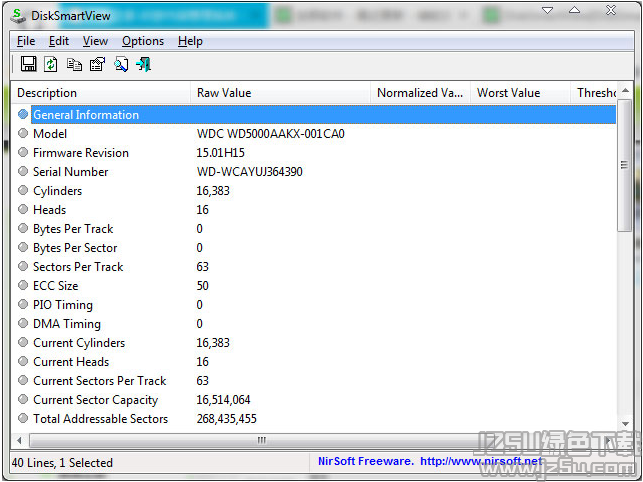Click the vertical scrollbar thumb
The width and height of the screenshot is (643, 482).
(625, 165)
